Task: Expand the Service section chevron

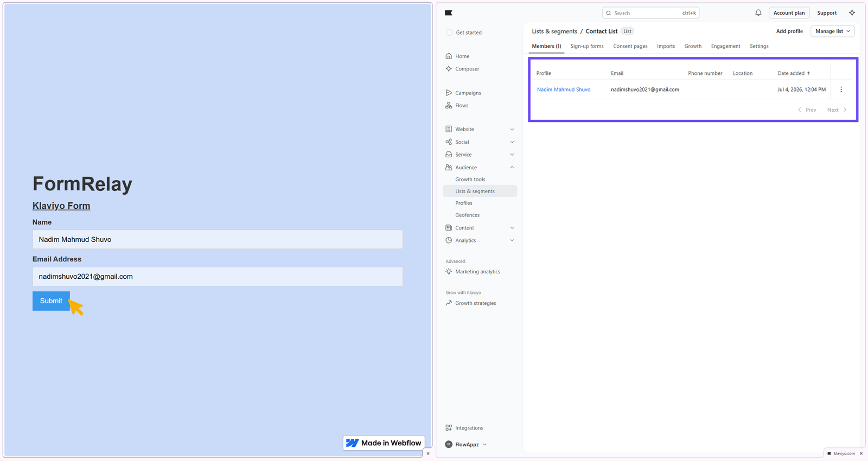Action: pyautogui.click(x=512, y=155)
